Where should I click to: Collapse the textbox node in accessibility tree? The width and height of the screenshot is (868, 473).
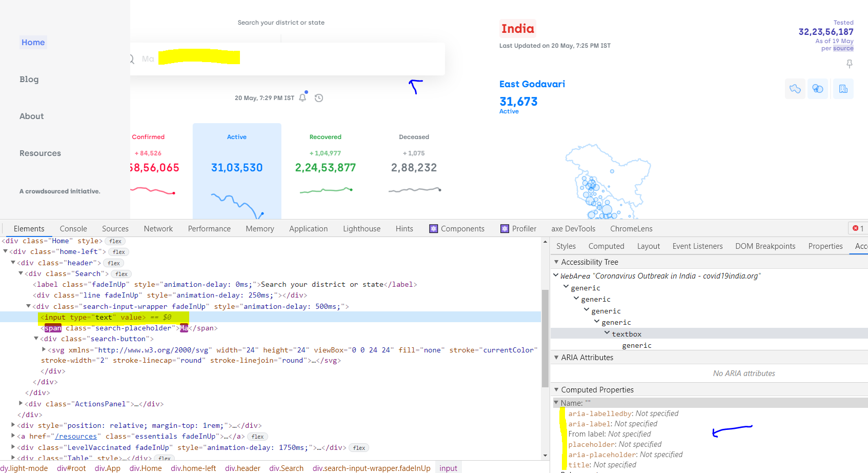tap(607, 333)
